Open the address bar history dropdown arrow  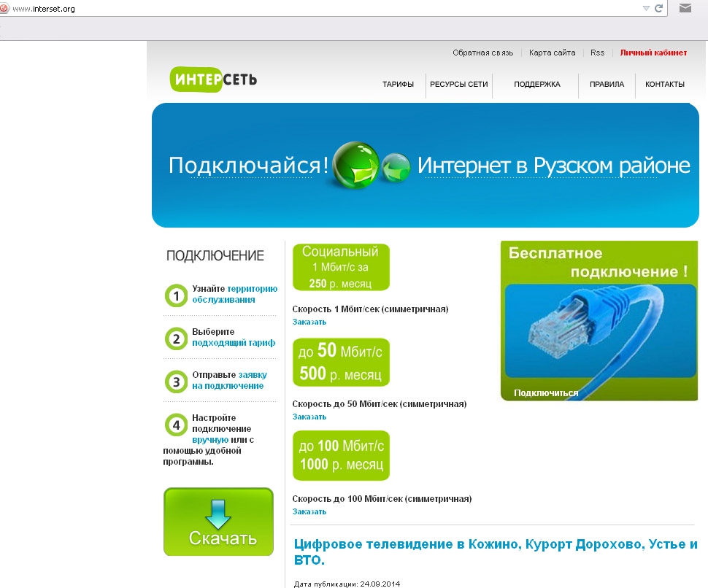pos(645,9)
